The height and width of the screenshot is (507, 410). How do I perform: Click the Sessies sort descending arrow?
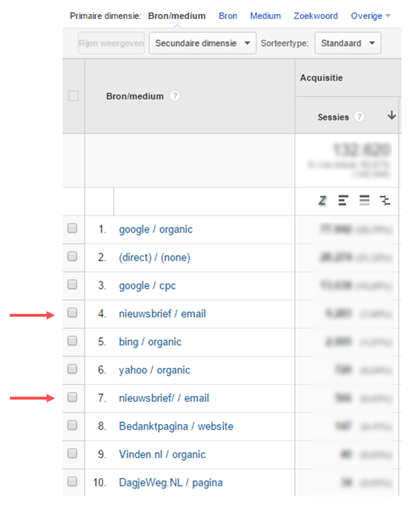(392, 115)
